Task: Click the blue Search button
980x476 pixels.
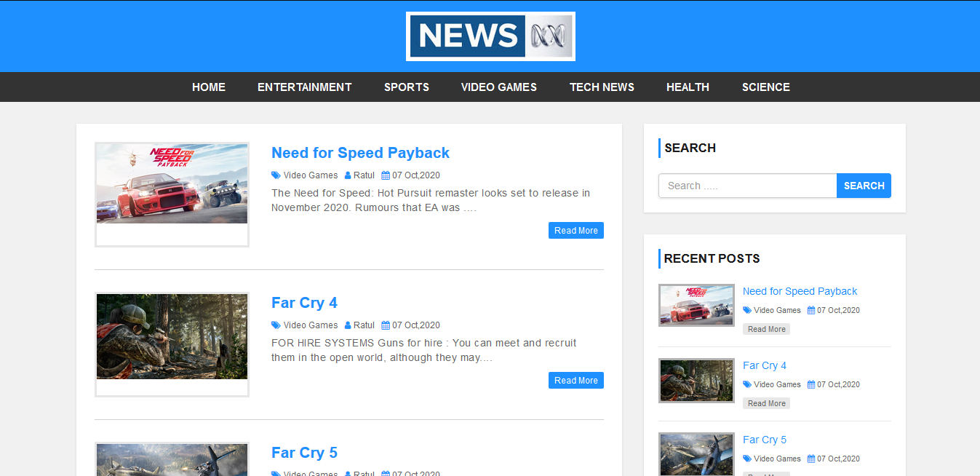Action: [x=864, y=186]
